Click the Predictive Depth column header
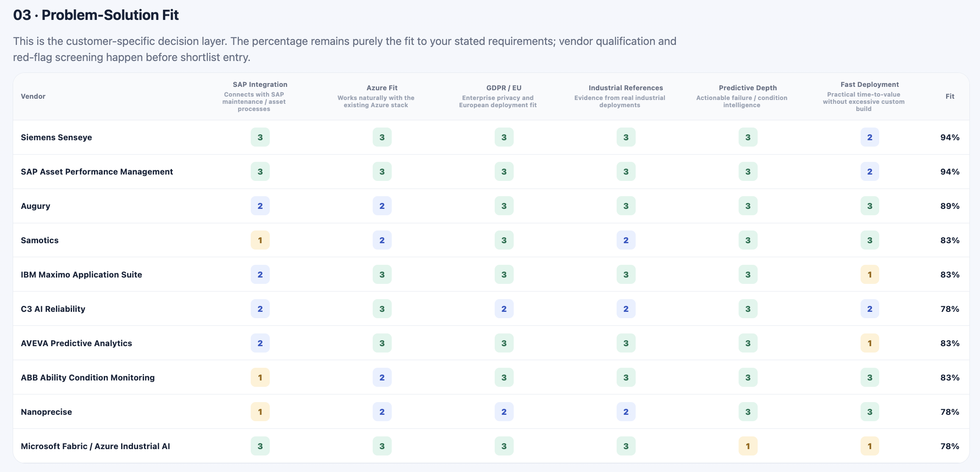The width and height of the screenshot is (980, 472). (748, 88)
